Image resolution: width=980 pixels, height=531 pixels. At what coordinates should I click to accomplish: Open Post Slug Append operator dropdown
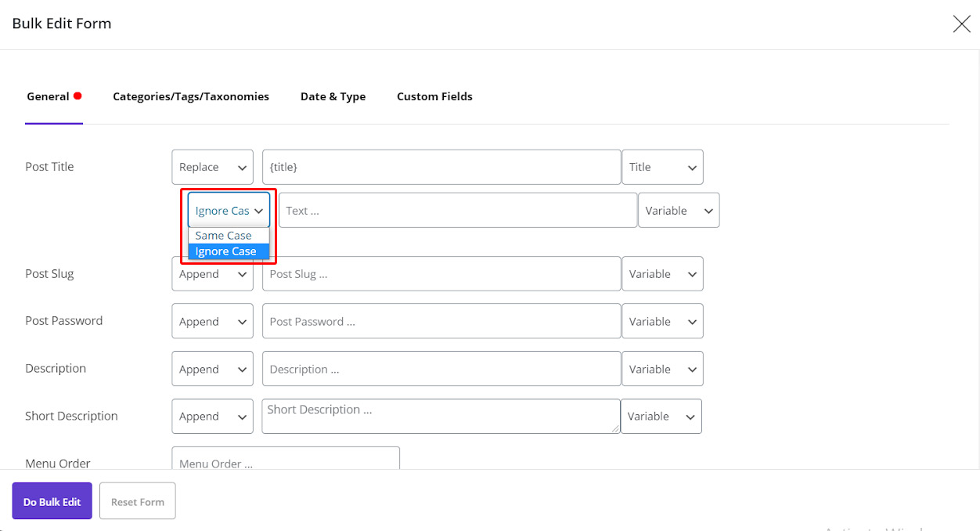[x=212, y=274]
